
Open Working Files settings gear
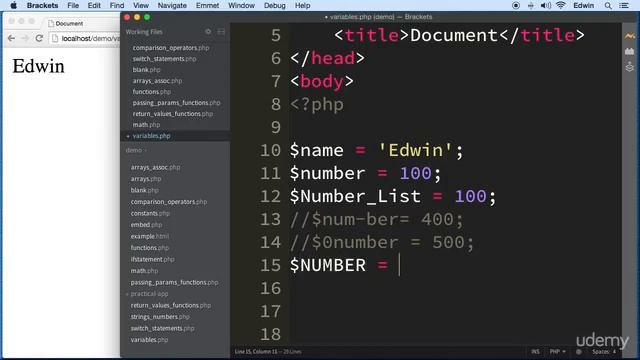pos(208,32)
